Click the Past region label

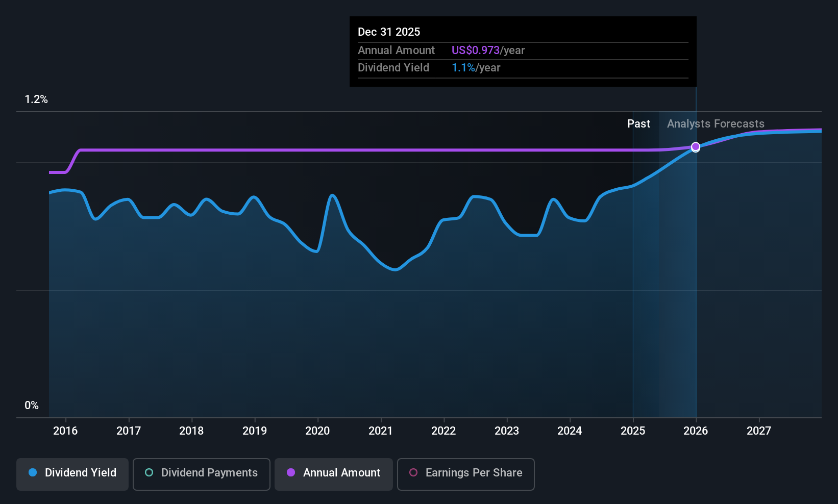(638, 124)
